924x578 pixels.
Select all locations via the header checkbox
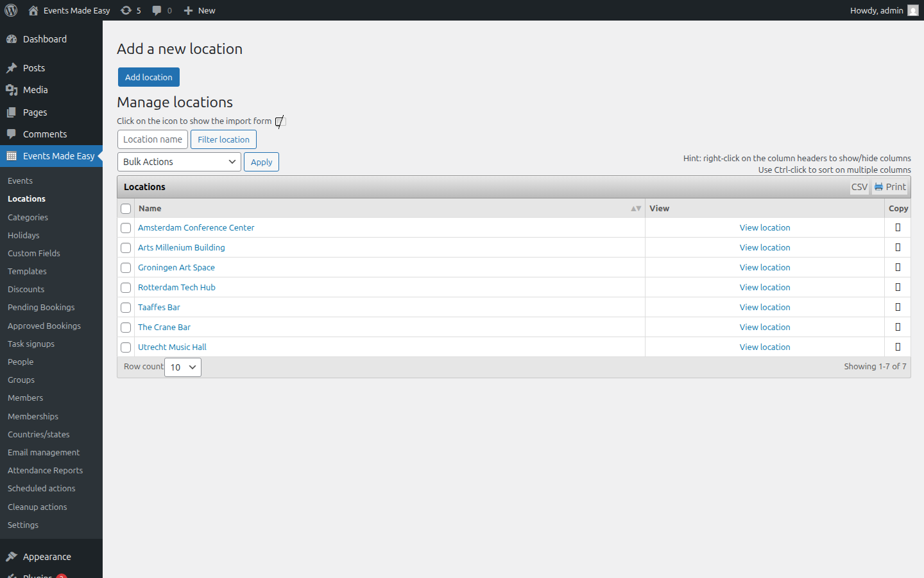click(125, 208)
